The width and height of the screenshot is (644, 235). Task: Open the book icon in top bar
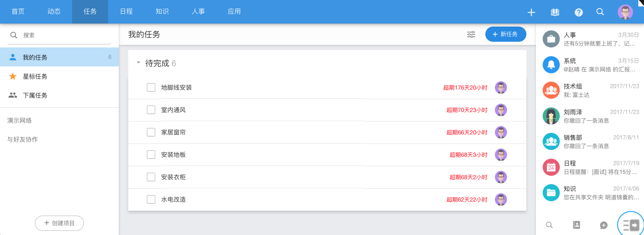point(555,12)
